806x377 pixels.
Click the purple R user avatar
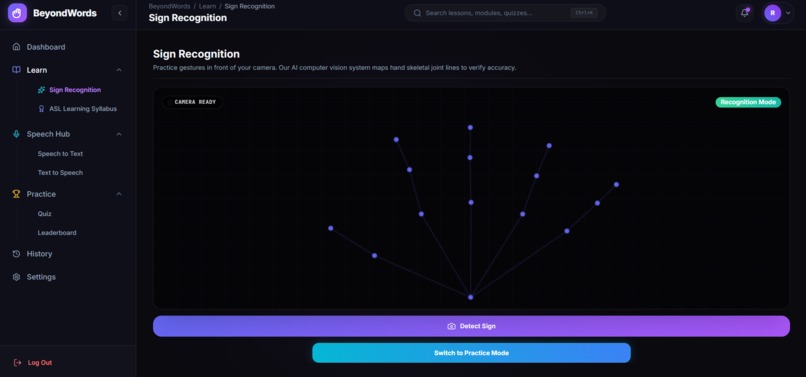(x=772, y=13)
